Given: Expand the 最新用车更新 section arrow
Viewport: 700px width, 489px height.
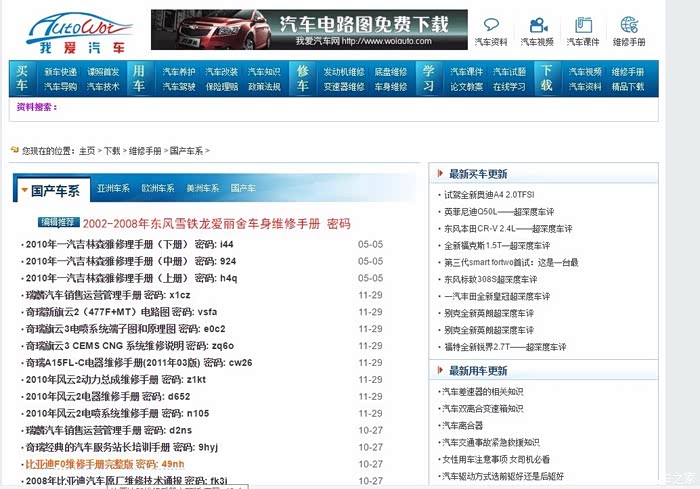Looking at the screenshot, I should (x=440, y=371).
